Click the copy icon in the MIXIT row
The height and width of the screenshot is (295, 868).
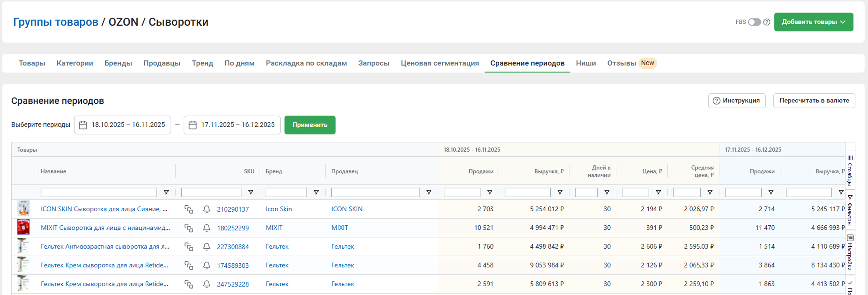click(189, 228)
